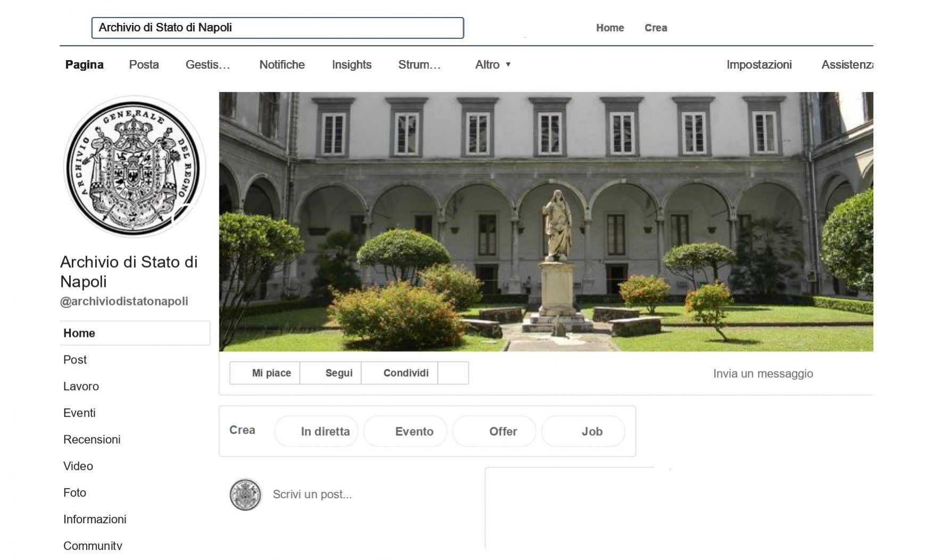Go to the Pagina tab

tap(85, 64)
